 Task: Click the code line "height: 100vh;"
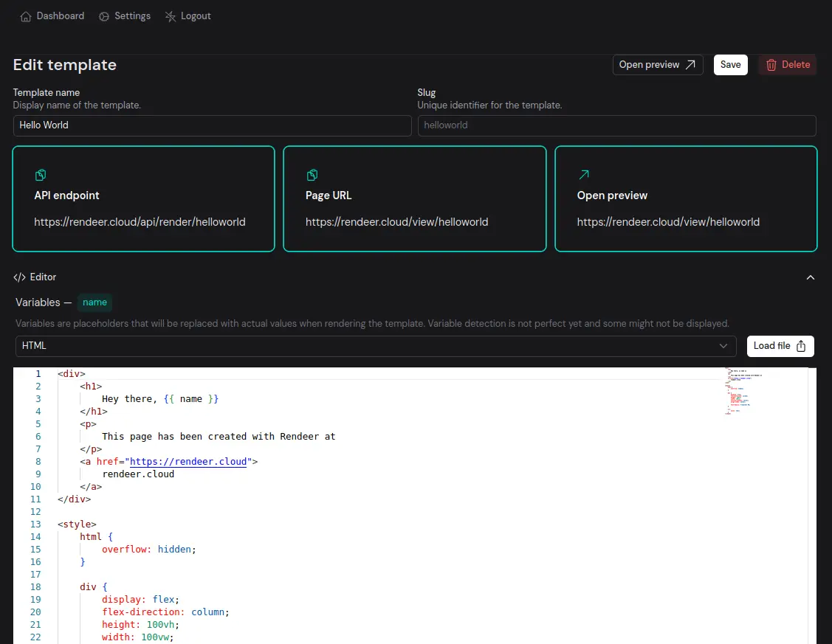click(140, 625)
